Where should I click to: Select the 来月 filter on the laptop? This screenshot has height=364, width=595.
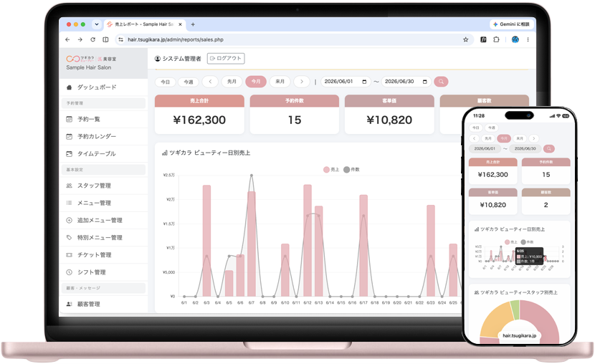tap(280, 82)
